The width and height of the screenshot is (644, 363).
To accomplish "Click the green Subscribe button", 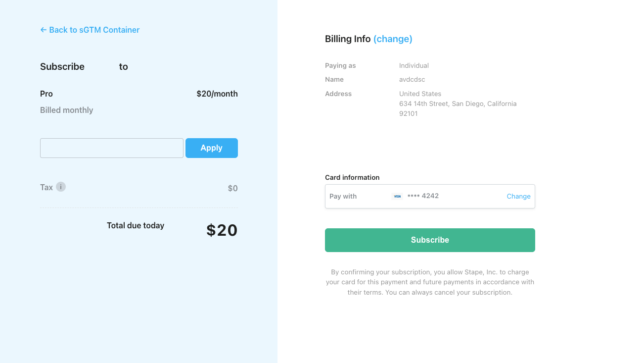I will click(x=430, y=240).
